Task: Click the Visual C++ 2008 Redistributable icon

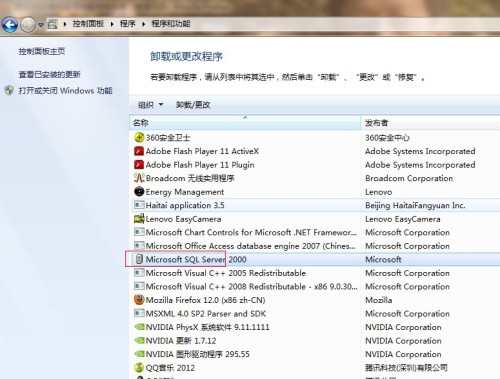Action: click(x=139, y=286)
